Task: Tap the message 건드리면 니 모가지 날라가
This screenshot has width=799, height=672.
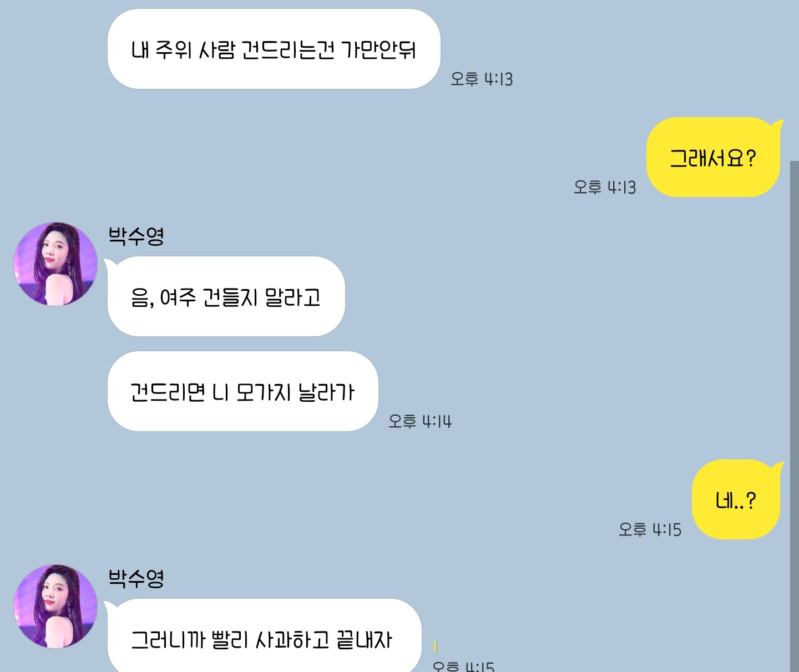Action: 242,391
